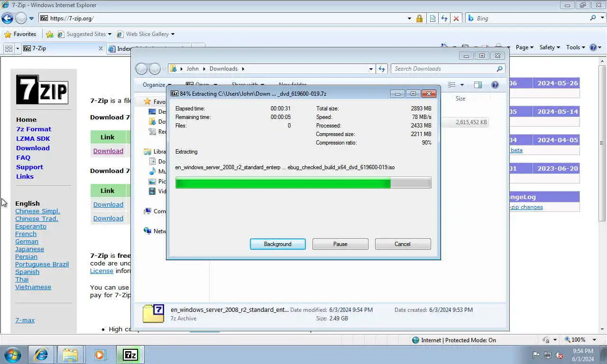The height and width of the screenshot is (364, 607).
Task: Click the Support link in sidebar
Action: [29, 167]
